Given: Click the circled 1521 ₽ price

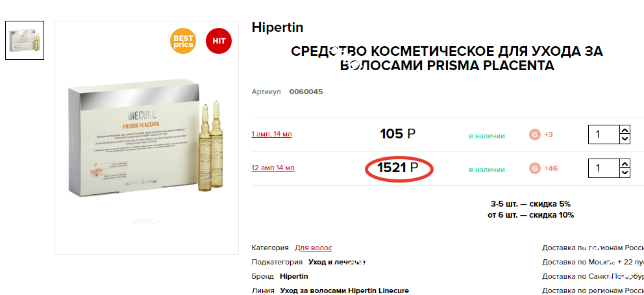Looking at the screenshot, I should click(397, 168).
